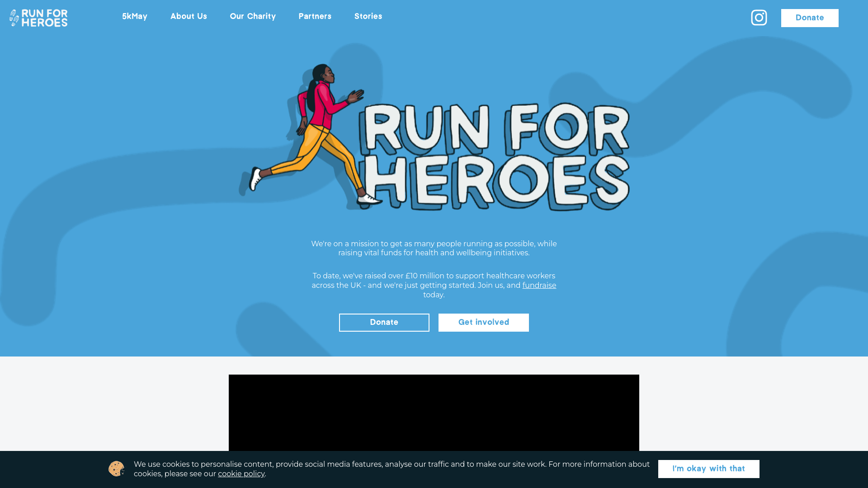The width and height of the screenshot is (868, 488).
Task: Click the outlined Donate button under the mission text
Action: click(x=384, y=323)
